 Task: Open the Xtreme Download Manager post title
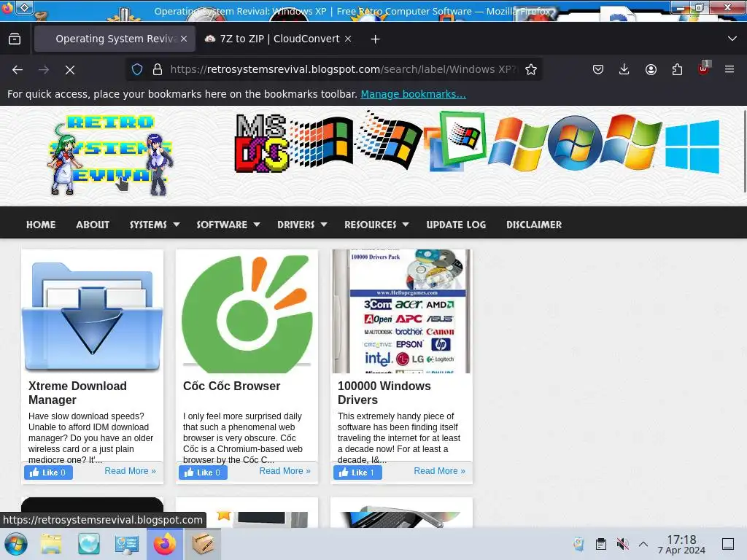coord(77,393)
